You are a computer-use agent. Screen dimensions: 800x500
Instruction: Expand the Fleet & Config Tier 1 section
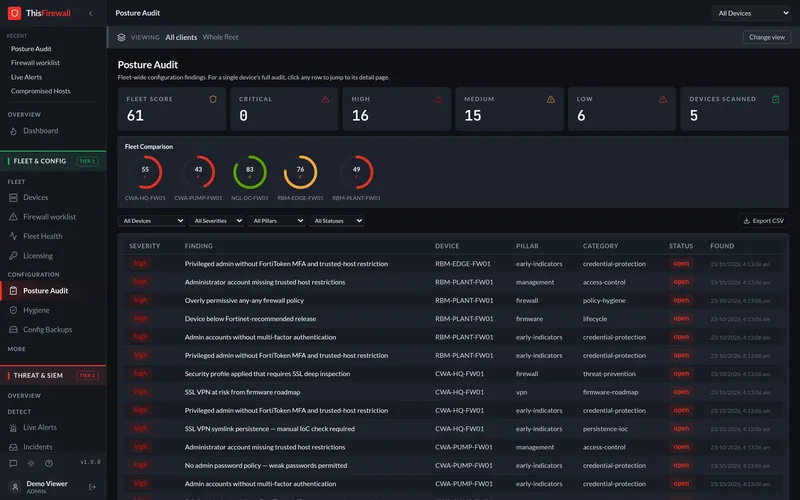tap(53, 161)
